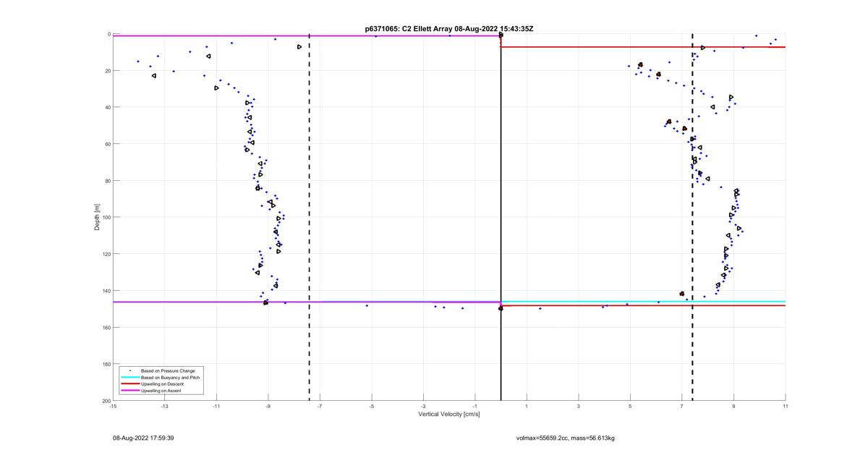Viewport: 868px width, 450px height.
Task: Click y-axis tick label '160'
Action: tap(106, 327)
